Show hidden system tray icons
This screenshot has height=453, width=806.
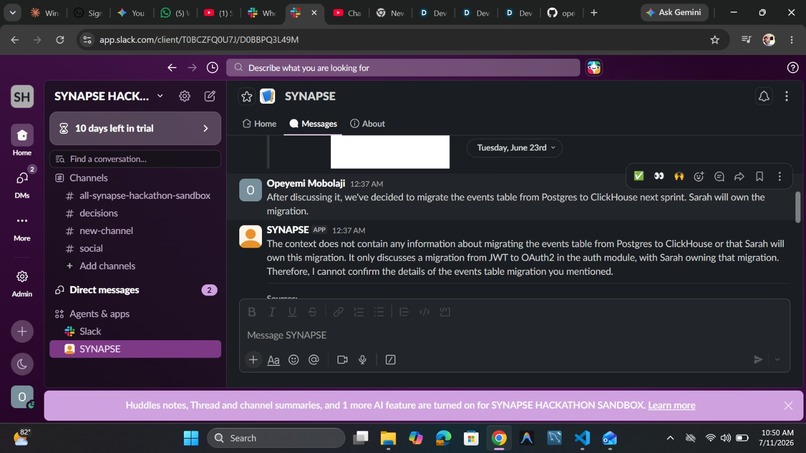[x=670, y=438]
